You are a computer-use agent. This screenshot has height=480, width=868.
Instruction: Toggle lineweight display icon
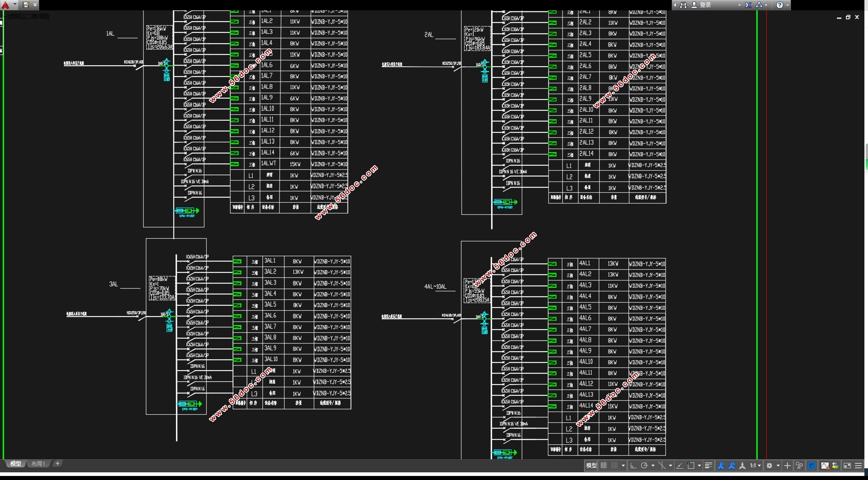(x=708, y=466)
